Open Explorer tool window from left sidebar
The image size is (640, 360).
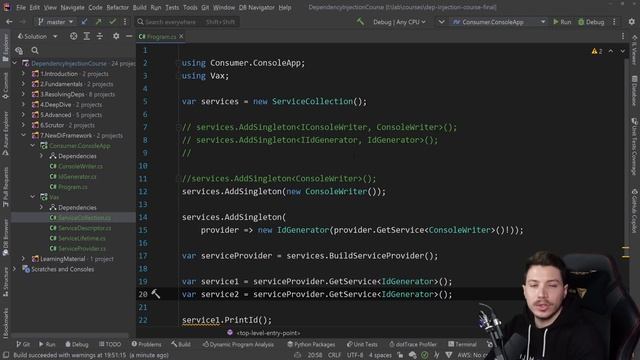coord(5,48)
